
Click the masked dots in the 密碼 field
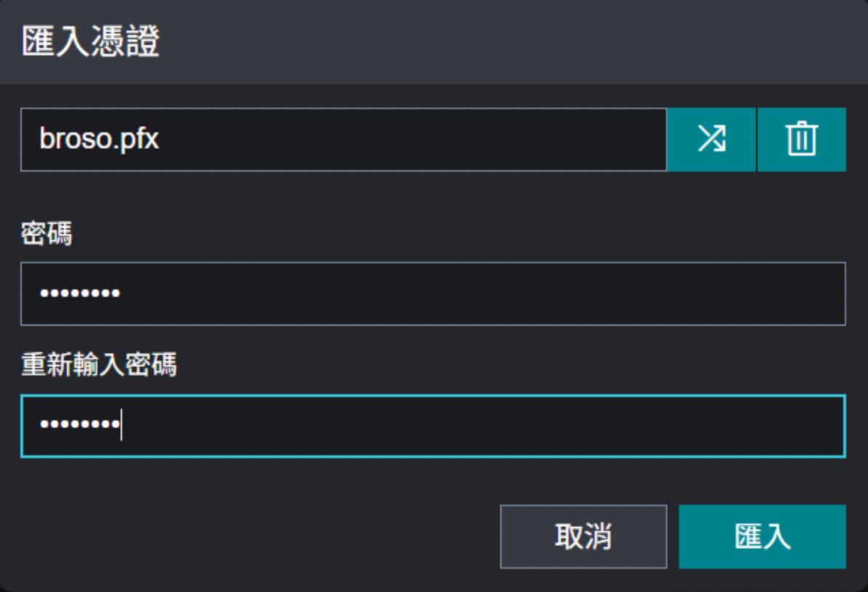pyautogui.click(x=80, y=294)
